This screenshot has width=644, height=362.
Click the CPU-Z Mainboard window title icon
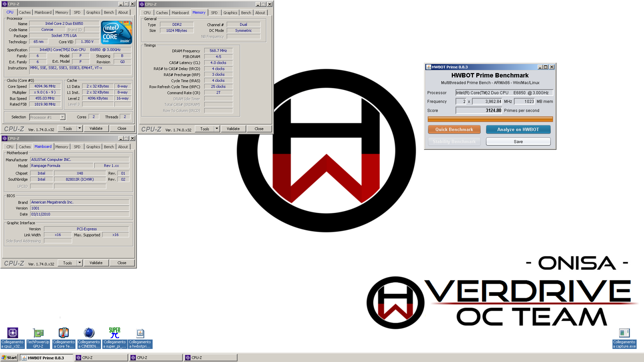click(x=5, y=138)
